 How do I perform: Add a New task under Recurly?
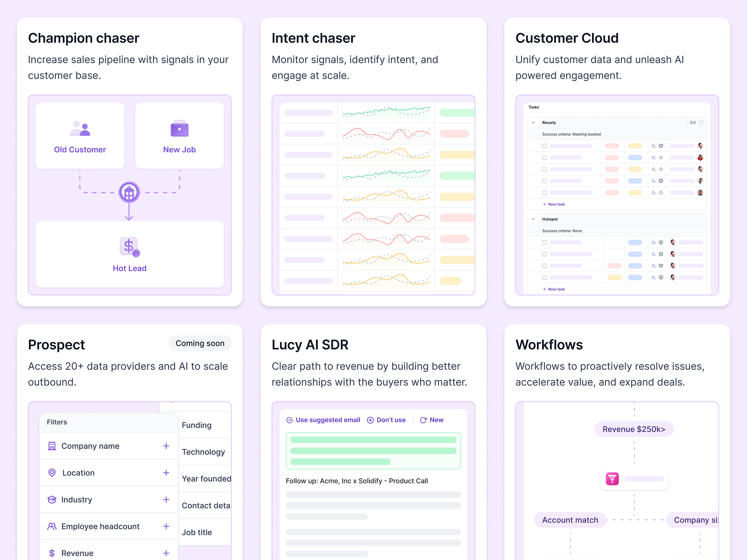tap(554, 204)
